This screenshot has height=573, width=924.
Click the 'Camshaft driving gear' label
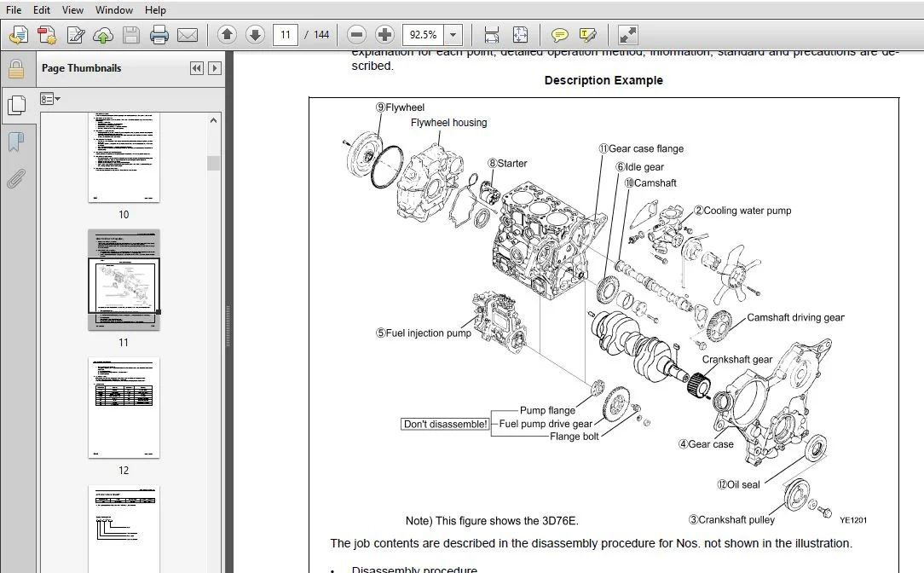[795, 317]
